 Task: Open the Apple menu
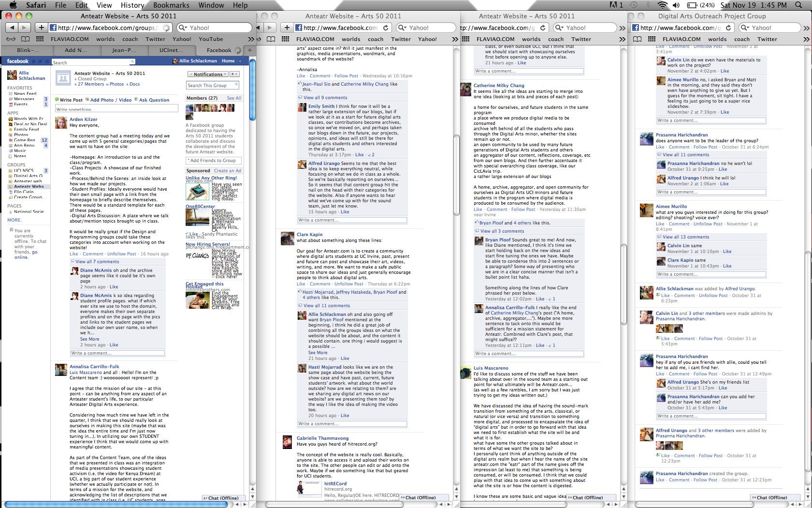13,5
